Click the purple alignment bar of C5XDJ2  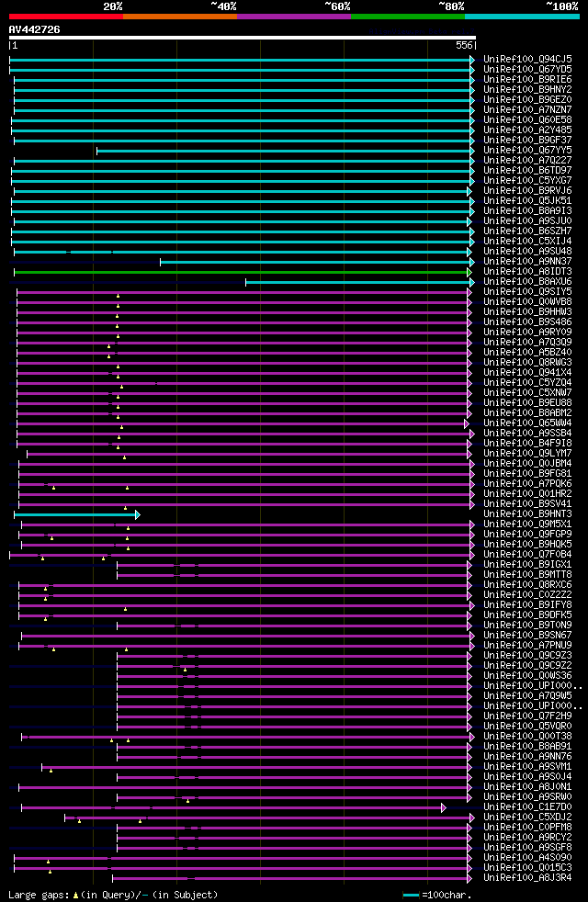coord(270,818)
